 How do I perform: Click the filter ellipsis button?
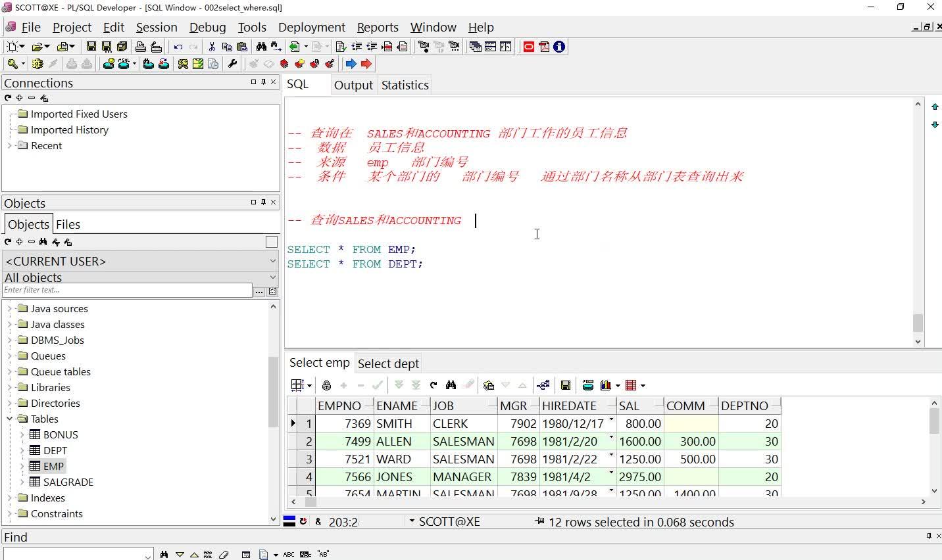pyautogui.click(x=259, y=291)
